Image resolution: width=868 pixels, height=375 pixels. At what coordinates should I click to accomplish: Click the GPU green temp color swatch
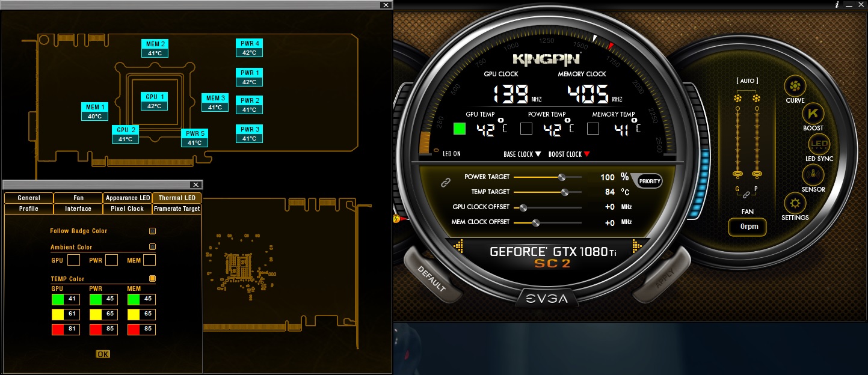pos(58,299)
